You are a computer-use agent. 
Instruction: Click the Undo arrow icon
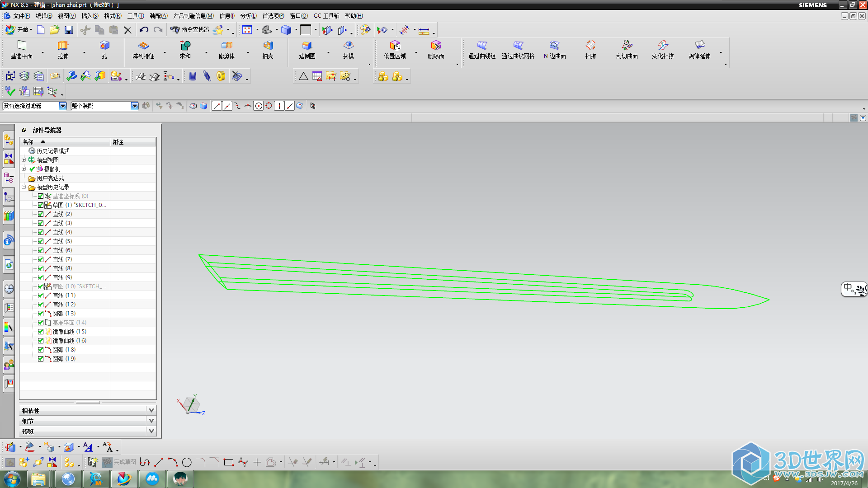point(144,30)
